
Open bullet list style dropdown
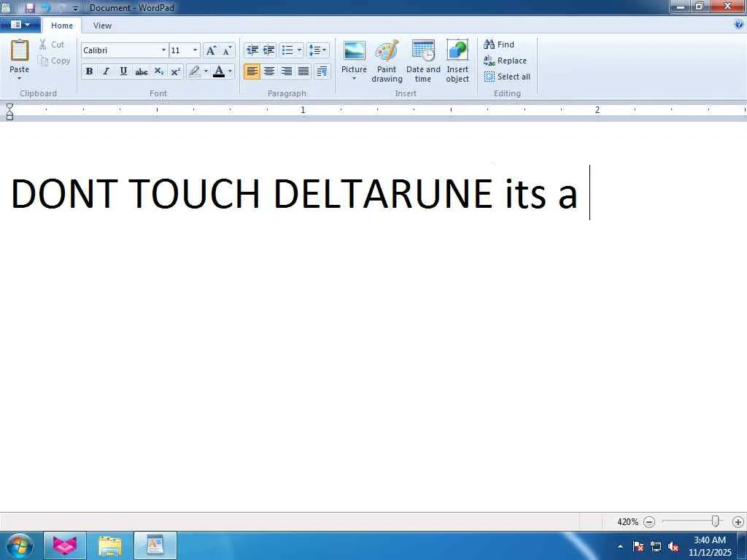(x=299, y=50)
